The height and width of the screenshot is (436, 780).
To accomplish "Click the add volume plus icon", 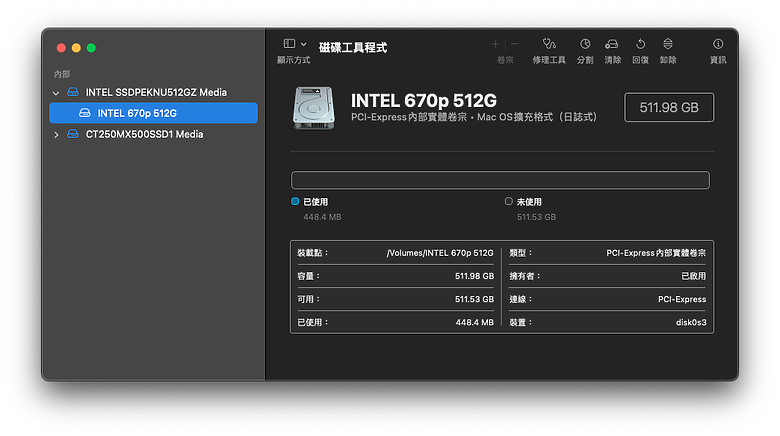I will click(x=495, y=44).
